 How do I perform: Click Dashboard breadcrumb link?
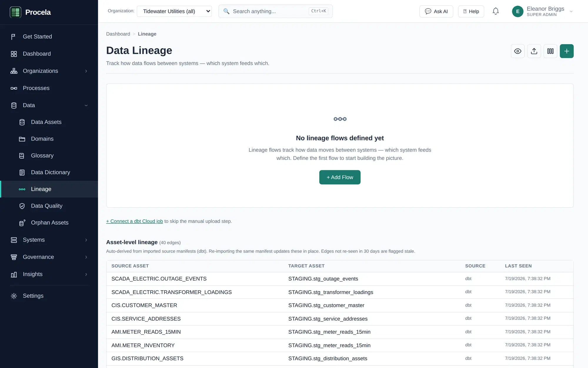point(118,34)
